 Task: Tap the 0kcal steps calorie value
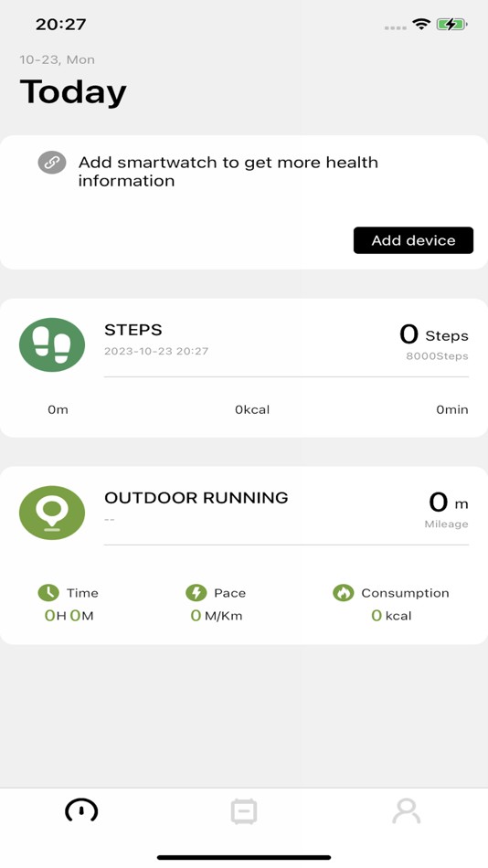tap(252, 409)
